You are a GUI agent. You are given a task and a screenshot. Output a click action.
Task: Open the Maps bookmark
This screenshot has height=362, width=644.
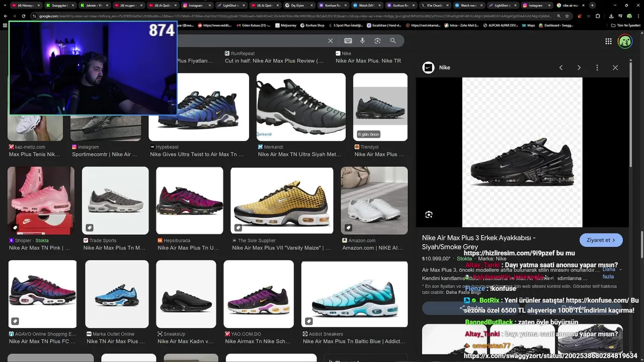click(x=528, y=25)
